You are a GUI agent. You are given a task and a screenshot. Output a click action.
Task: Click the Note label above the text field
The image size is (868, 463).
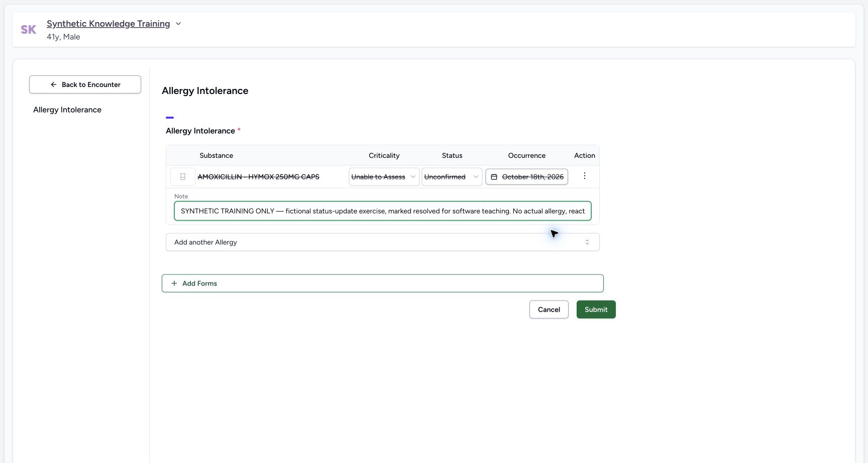pyautogui.click(x=181, y=197)
